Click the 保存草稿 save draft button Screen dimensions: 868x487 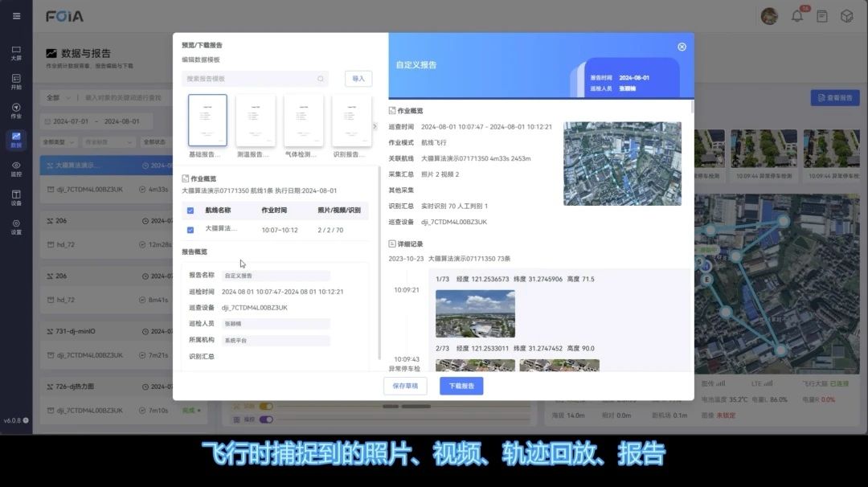point(405,386)
